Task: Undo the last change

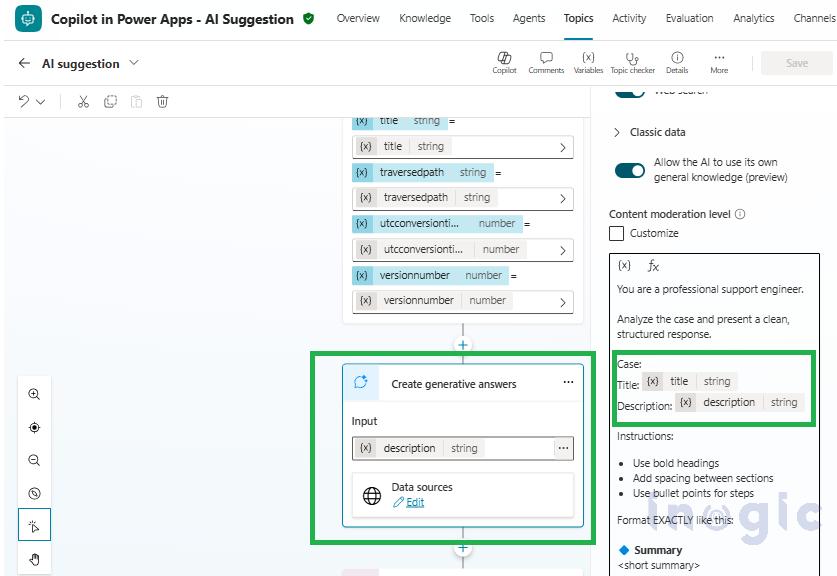Action: [22, 101]
